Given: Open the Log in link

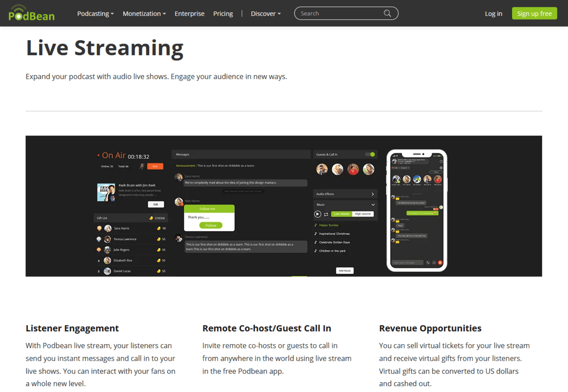Looking at the screenshot, I should click(494, 13).
